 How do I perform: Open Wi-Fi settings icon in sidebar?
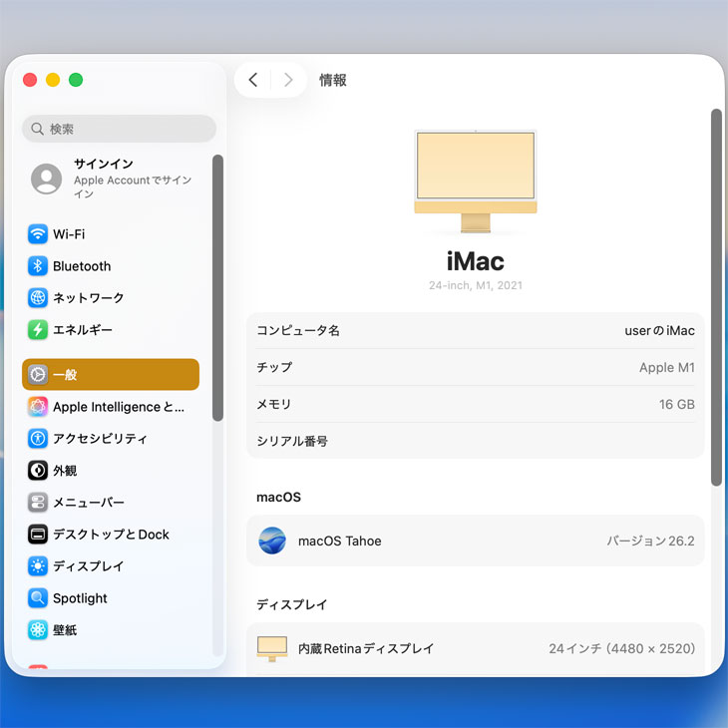point(38,234)
